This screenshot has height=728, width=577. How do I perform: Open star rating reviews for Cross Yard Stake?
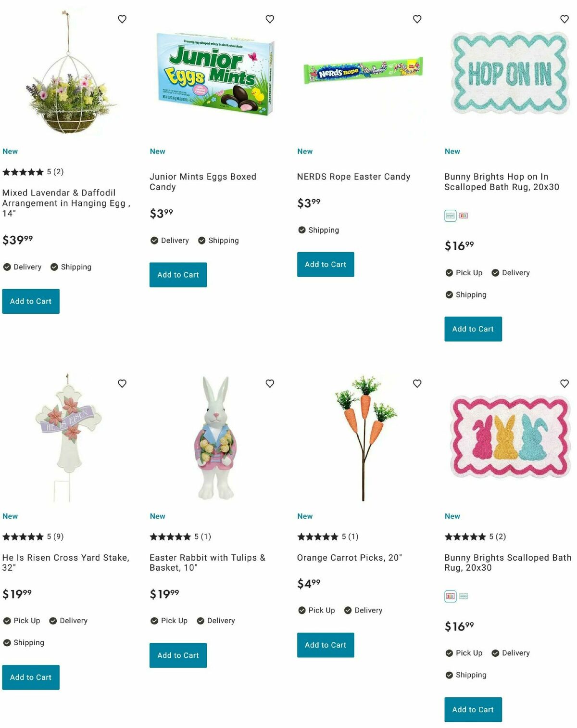click(x=33, y=536)
